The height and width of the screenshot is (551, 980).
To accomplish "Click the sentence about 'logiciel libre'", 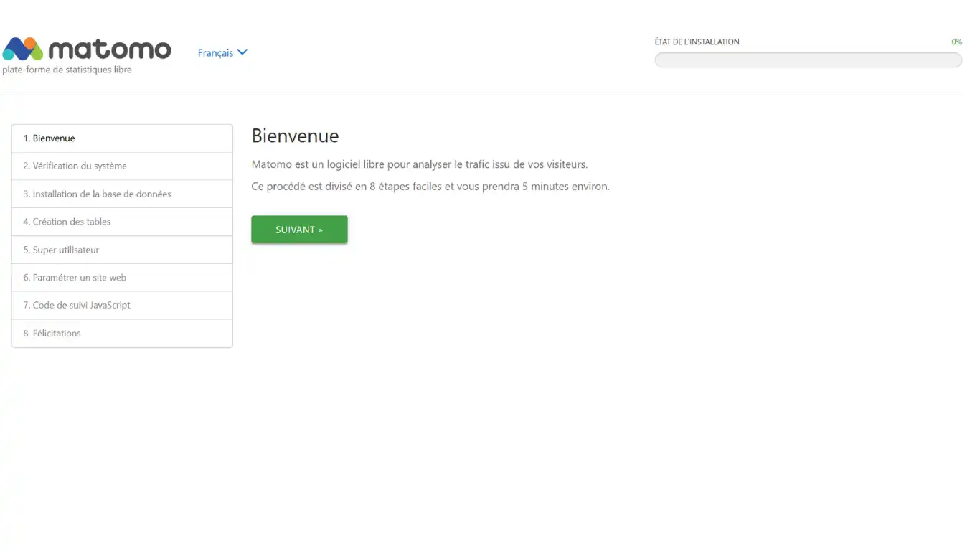I will [x=419, y=164].
